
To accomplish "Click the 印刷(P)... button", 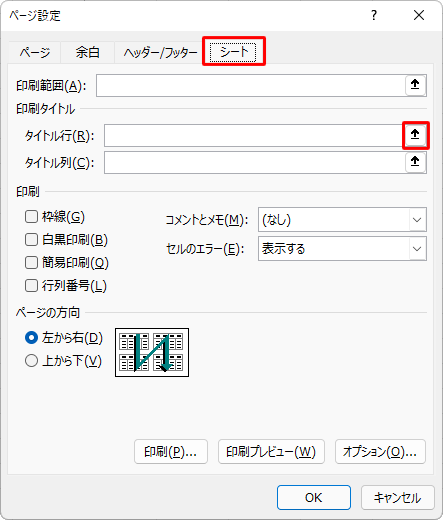I will (171, 452).
